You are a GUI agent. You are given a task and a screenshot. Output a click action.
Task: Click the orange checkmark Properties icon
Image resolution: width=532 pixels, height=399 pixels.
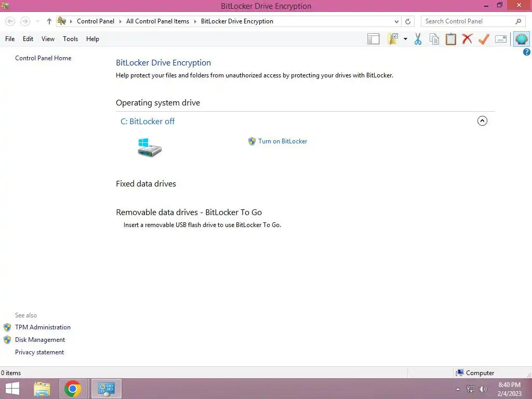pyautogui.click(x=484, y=39)
